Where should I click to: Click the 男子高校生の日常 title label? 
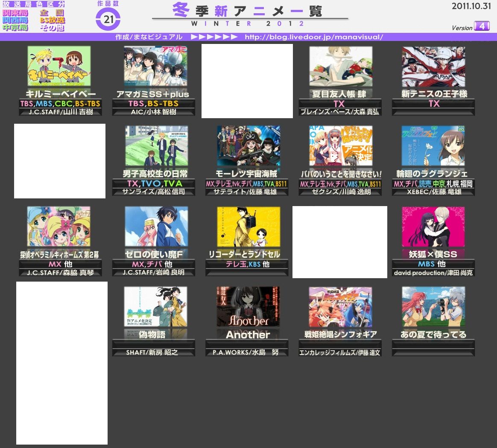tap(155, 174)
